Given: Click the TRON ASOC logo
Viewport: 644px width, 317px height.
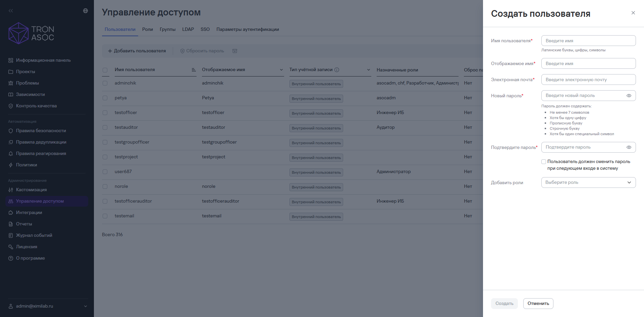Looking at the screenshot, I should (x=31, y=33).
